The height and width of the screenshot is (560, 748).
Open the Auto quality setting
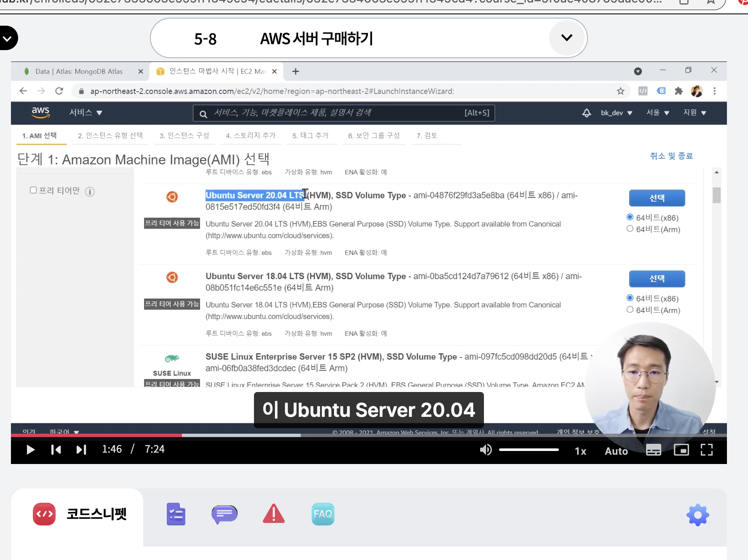click(x=616, y=451)
